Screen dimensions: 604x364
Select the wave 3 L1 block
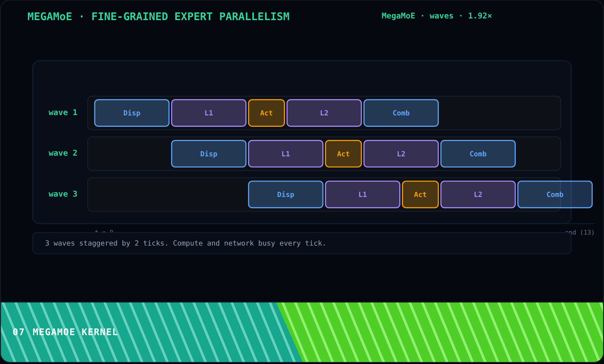coord(362,195)
